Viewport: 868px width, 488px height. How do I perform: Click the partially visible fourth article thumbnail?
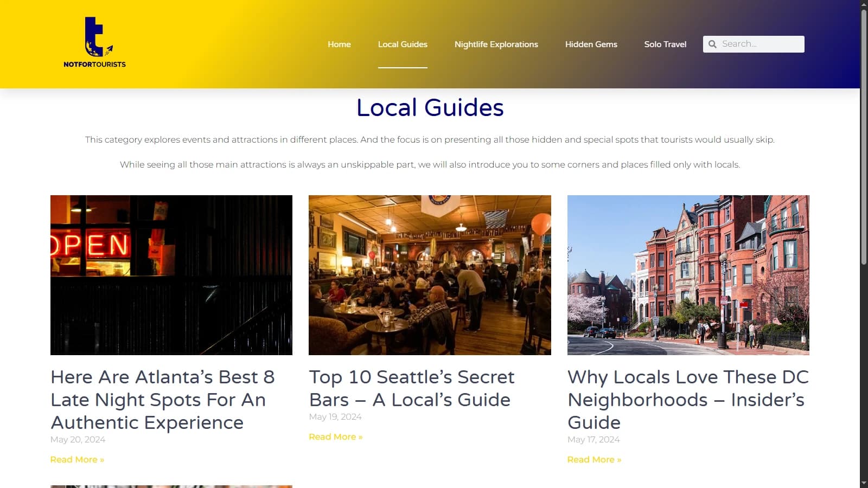(x=171, y=486)
